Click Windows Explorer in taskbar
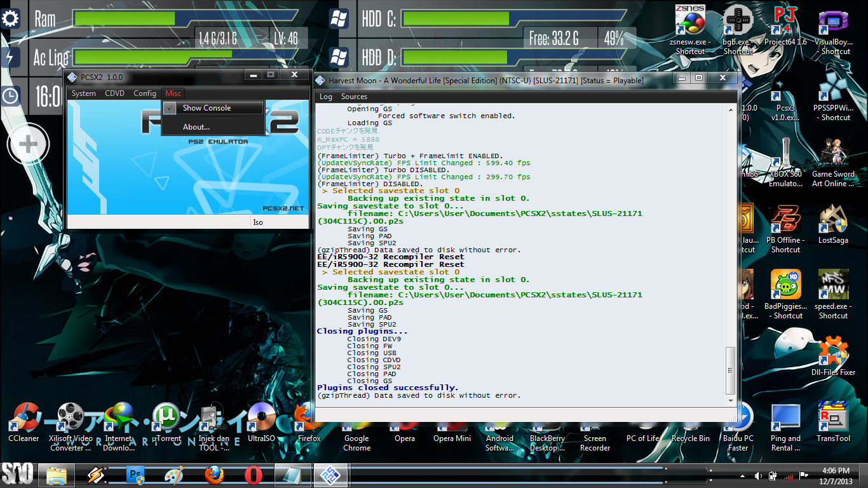 (57, 475)
